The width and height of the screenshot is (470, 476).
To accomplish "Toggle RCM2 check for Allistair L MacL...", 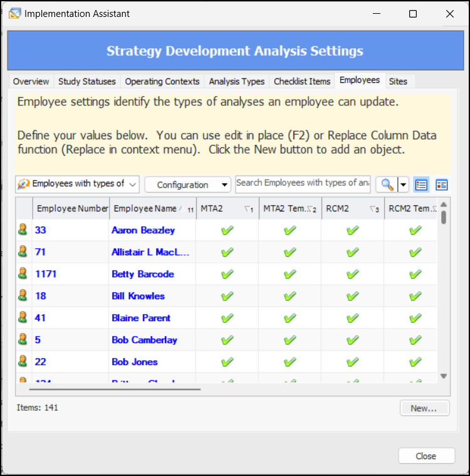I will [x=353, y=252].
